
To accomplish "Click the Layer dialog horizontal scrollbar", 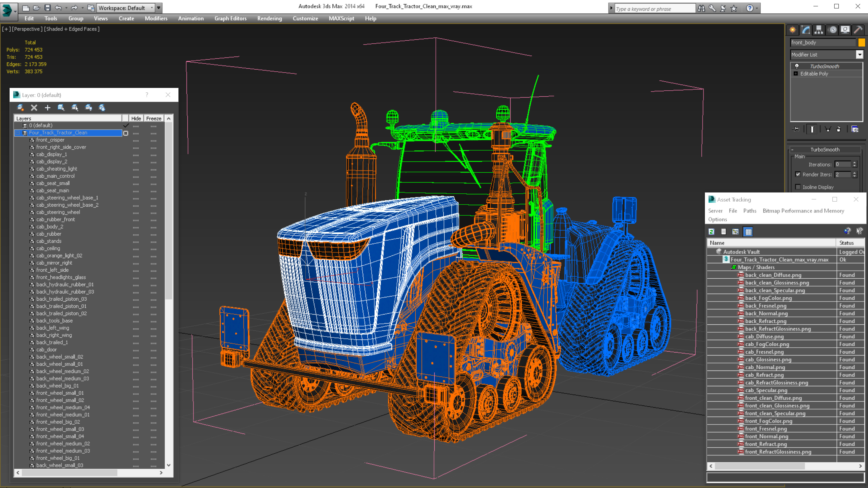I will click(70, 473).
